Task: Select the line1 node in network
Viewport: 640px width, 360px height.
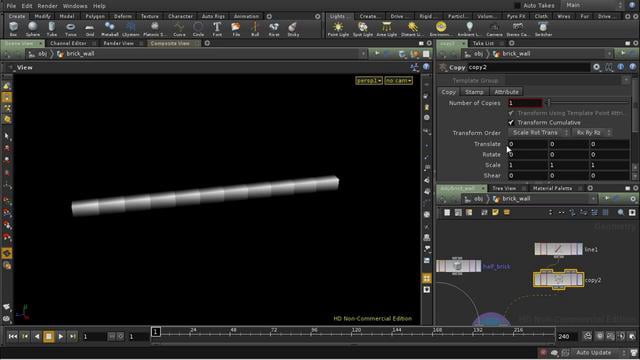Action: [x=558, y=249]
